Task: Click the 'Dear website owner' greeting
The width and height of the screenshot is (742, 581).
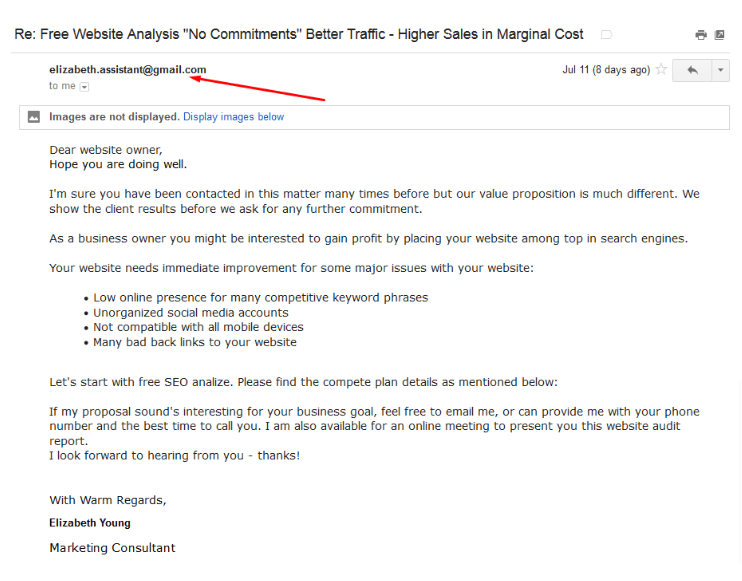Action: [106, 150]
